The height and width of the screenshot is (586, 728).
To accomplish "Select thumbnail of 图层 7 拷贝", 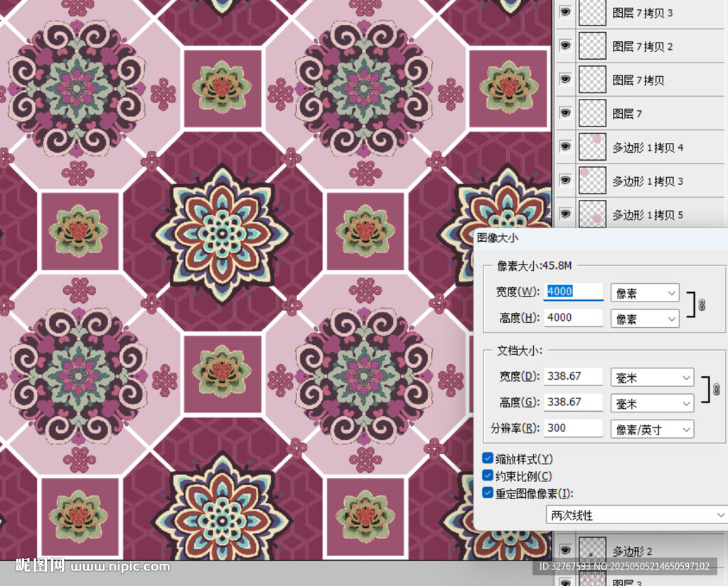I will point(592,79).
